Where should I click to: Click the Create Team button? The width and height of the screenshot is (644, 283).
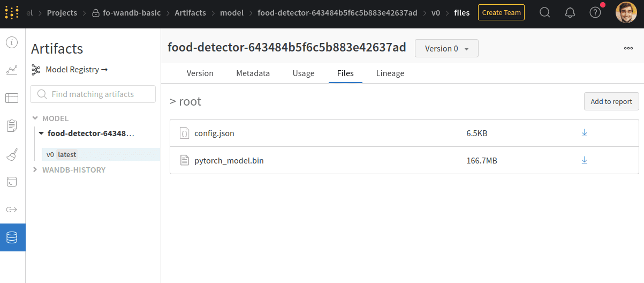point(501,12)
